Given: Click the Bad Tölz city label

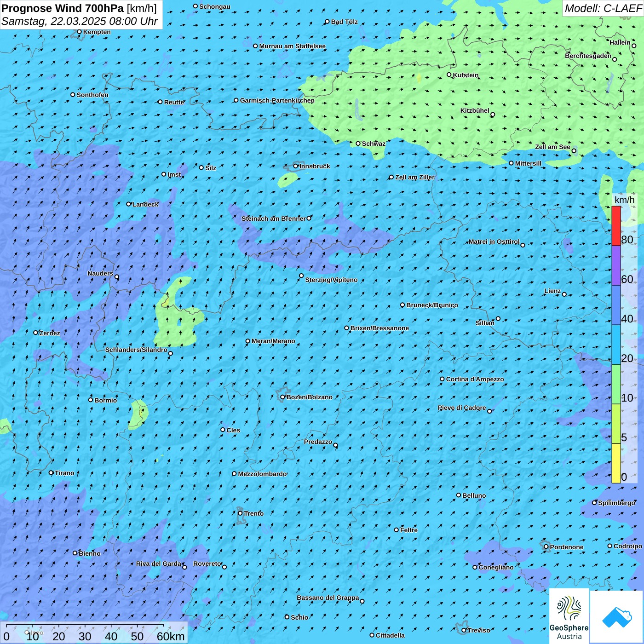Looking at the screenshot, I should click(x=345, y=22).
